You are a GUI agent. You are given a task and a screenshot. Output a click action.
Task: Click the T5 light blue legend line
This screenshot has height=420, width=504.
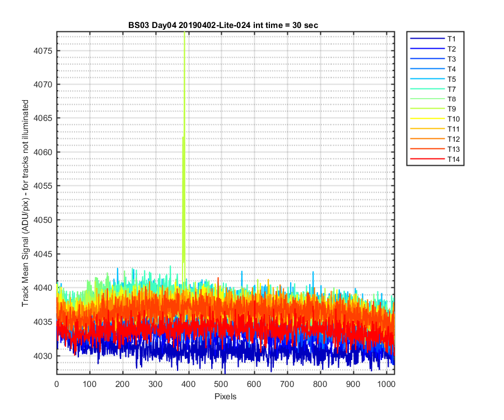427,79
